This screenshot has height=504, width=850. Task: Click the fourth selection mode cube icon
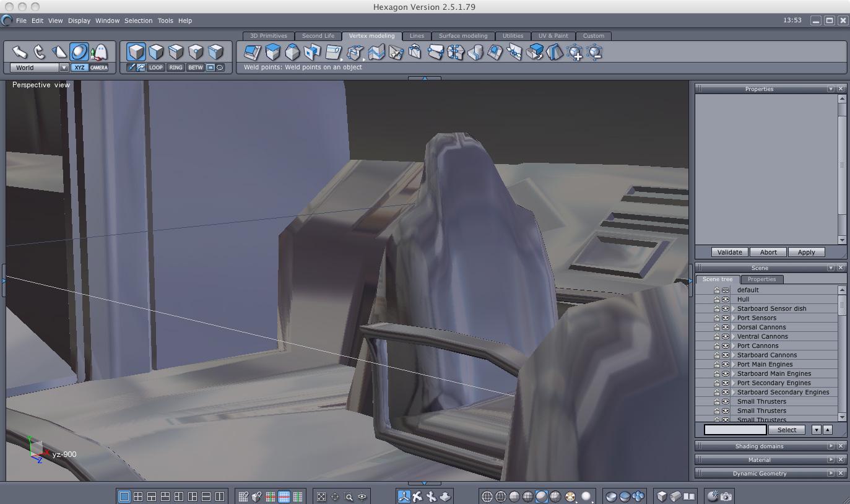click(196, 51)
